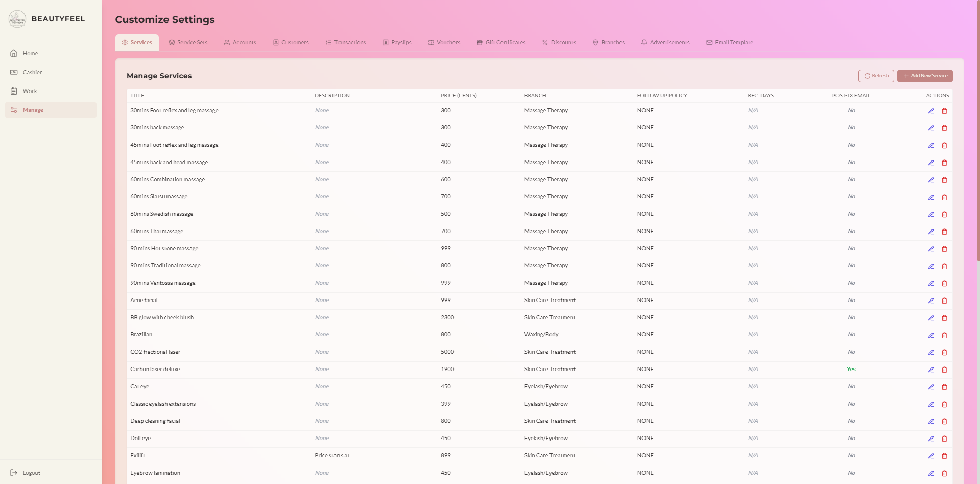The image size is (980, 484).
Task: Delete the Acne facial service
Action: 944,301
